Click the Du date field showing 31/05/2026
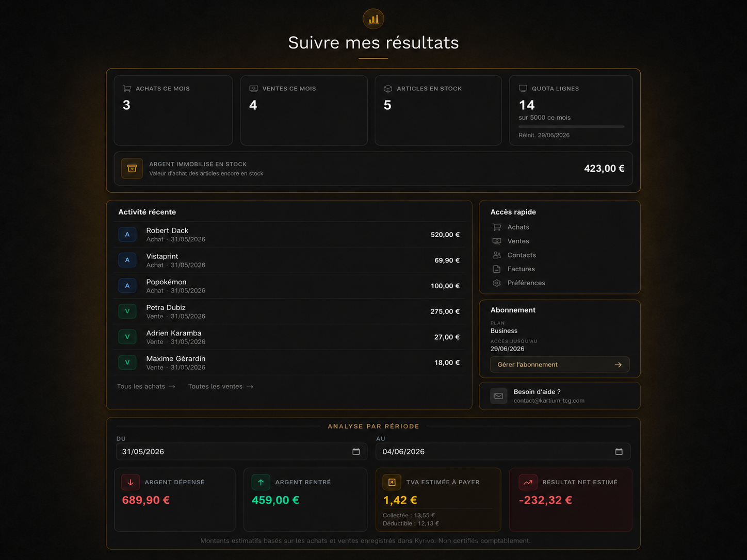The height and width of the screenshot is (560, 747). (x=241, y=452)
